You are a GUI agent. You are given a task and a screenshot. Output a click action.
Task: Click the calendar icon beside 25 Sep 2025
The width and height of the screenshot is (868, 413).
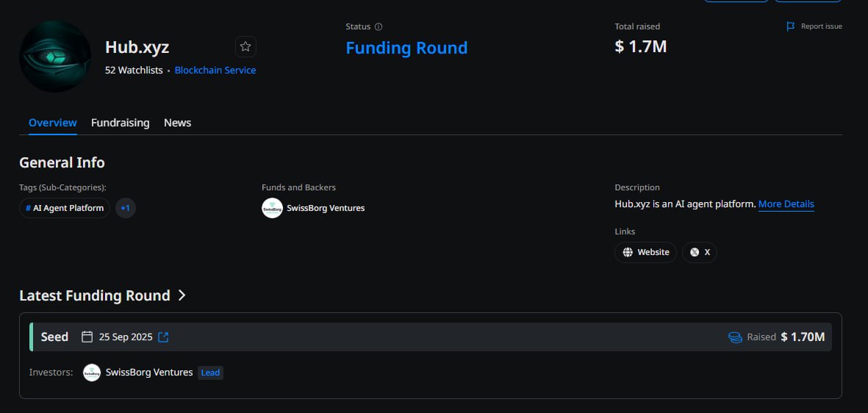tap(87, 337)
